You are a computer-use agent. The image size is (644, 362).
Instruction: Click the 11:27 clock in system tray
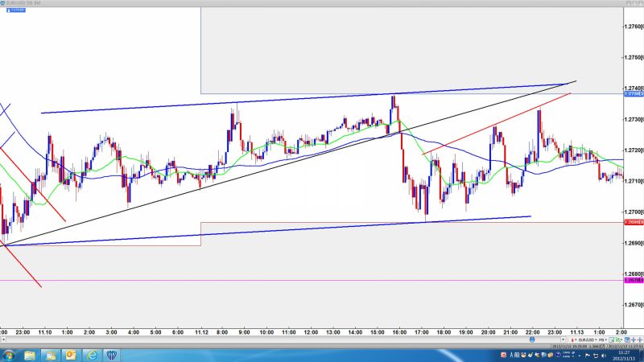click(625, 352)
